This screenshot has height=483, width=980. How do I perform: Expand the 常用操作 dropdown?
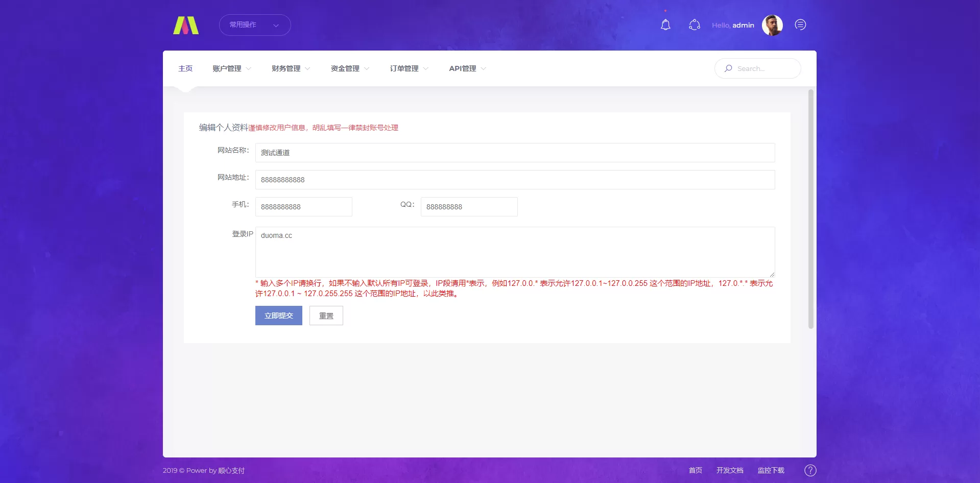pos(255,25)
